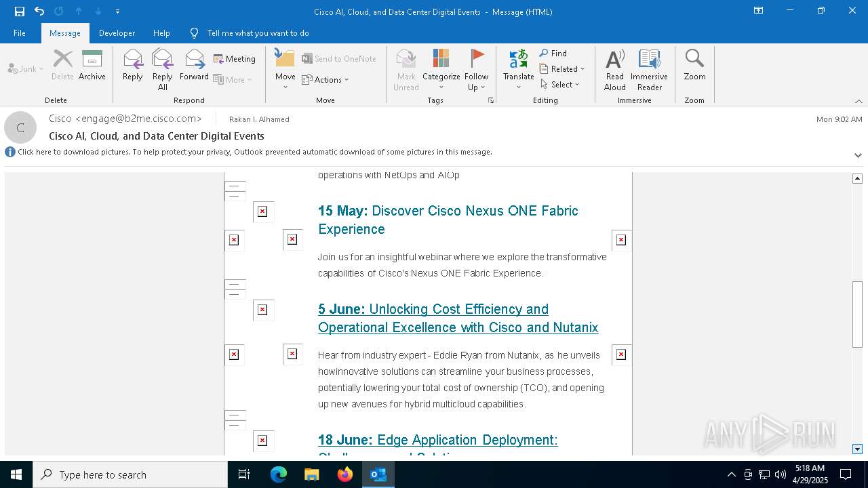Viewport: 868px width, 488px height.
Task: Click the blocked image beside the 5 June heading
Action: [263, 310]
